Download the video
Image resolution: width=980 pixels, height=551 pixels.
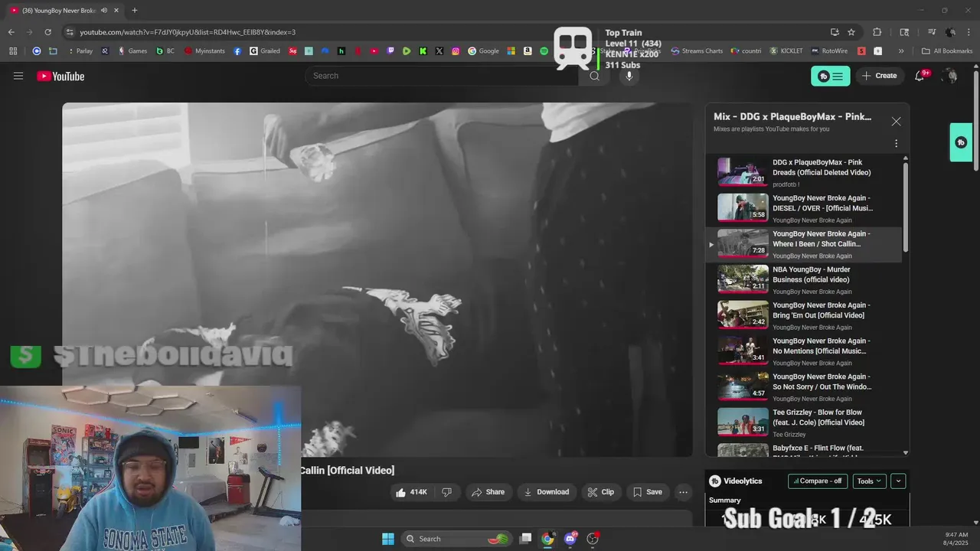(547, 492)
